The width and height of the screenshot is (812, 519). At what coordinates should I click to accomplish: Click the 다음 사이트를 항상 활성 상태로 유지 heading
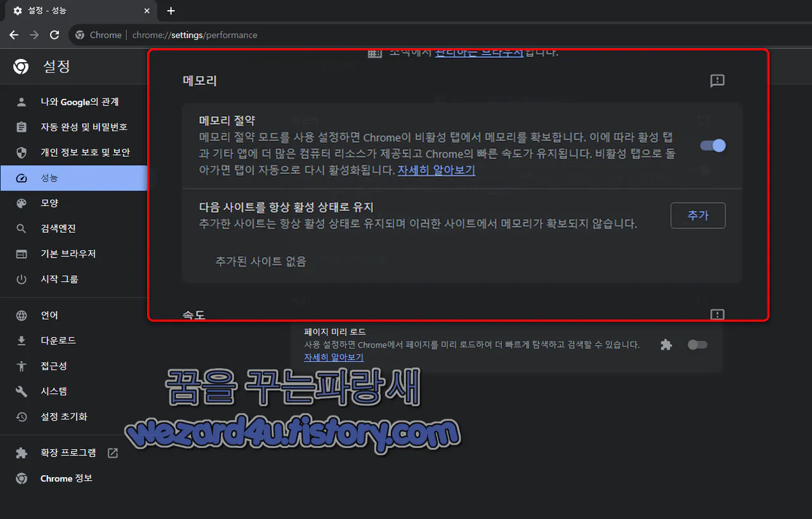tap(286, 207)
